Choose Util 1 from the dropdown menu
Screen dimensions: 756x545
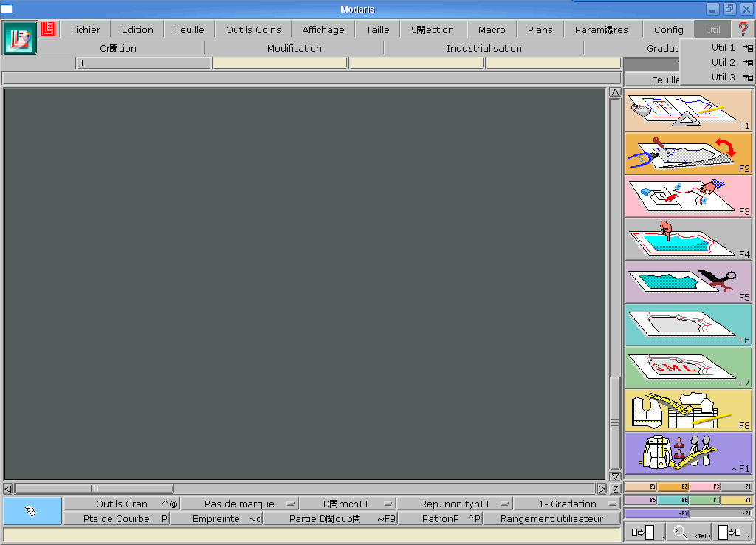click(723, 48)
